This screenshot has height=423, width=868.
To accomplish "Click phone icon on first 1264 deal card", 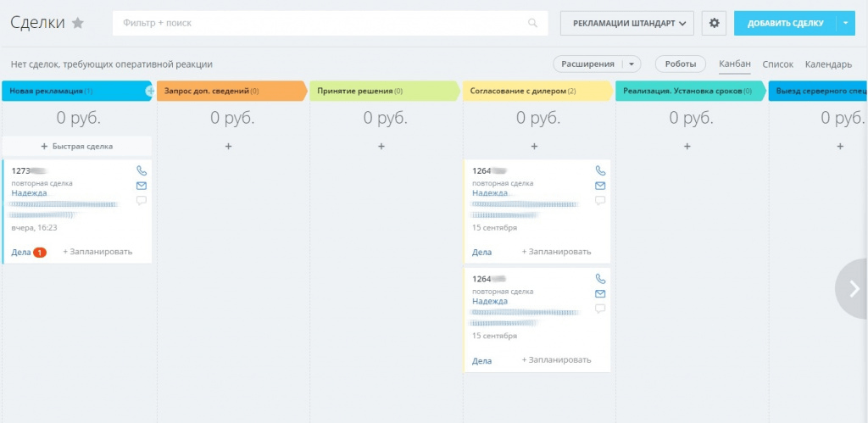I will (x=600, y=170).
